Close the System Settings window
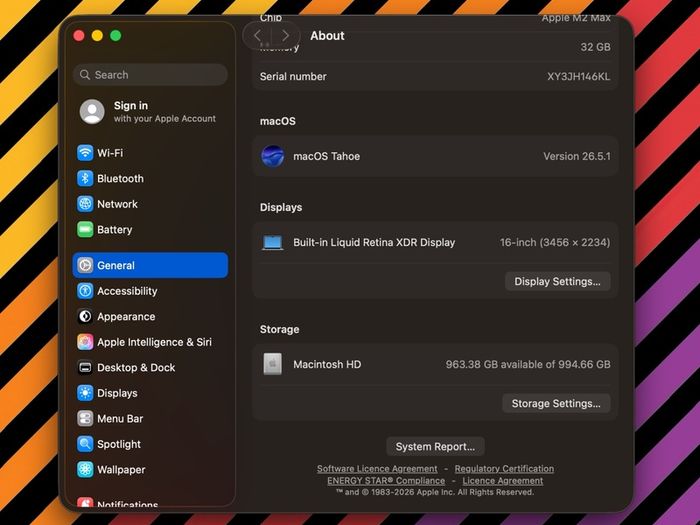Screen dimensions: 700x525 point(79,36)
